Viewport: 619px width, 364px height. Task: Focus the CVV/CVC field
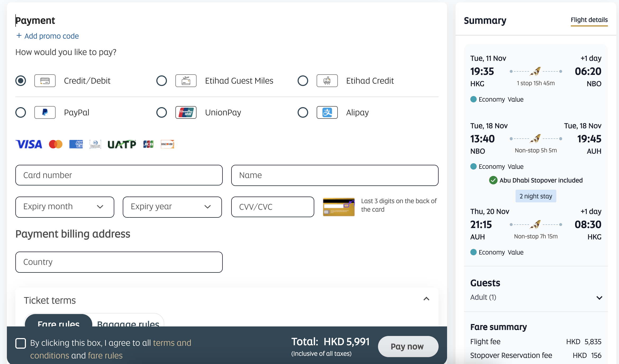(273, 207)
